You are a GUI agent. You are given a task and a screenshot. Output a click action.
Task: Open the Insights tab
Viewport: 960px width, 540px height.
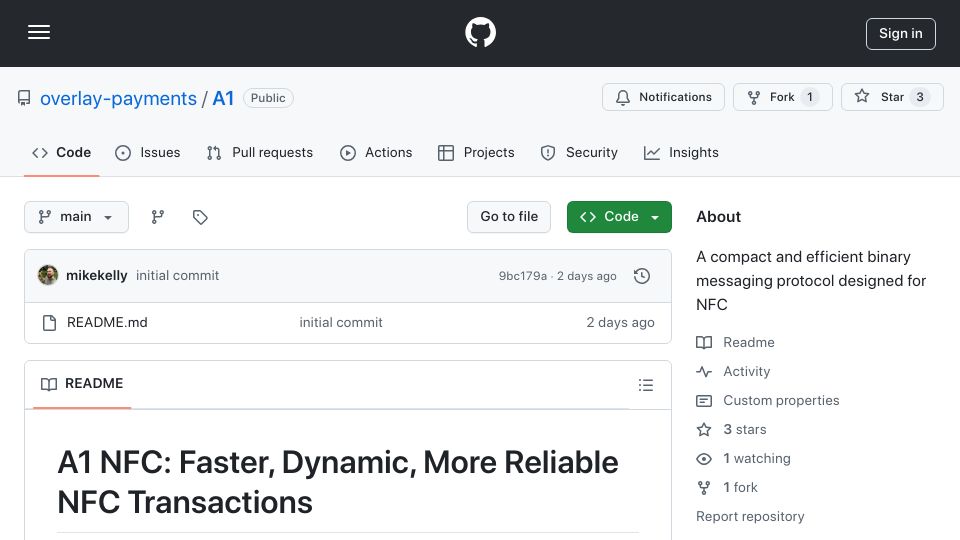point(681,152)
